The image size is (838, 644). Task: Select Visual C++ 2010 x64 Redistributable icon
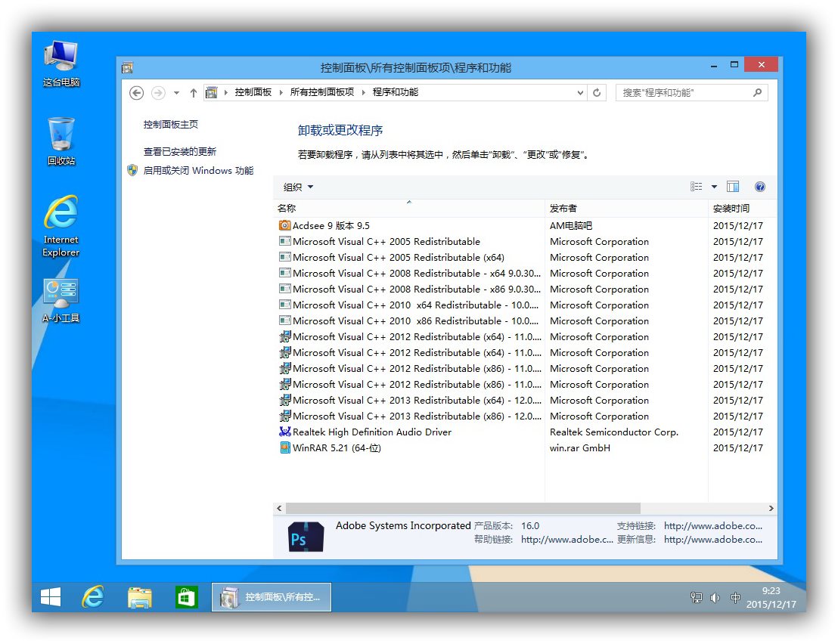coord(285,305)
